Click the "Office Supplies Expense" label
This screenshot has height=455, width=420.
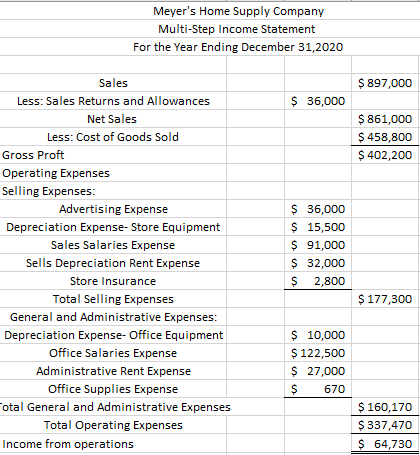click(x=113, y=389)
